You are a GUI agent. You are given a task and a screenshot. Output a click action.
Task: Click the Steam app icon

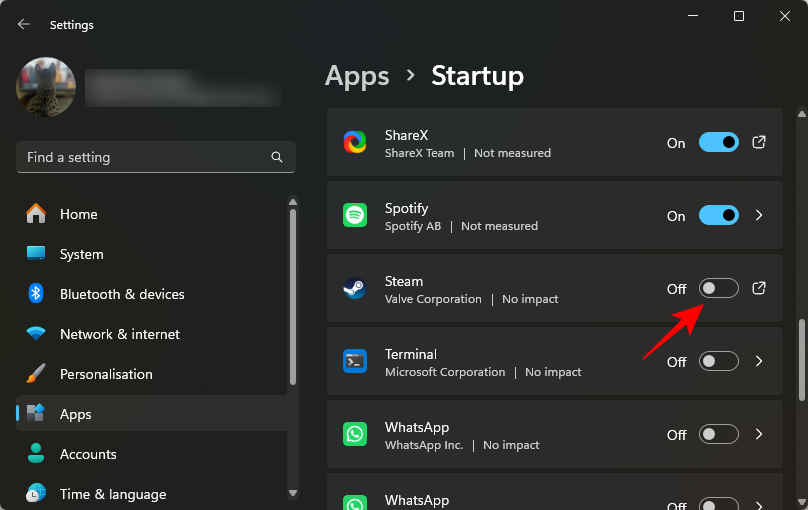click(355, 288)
